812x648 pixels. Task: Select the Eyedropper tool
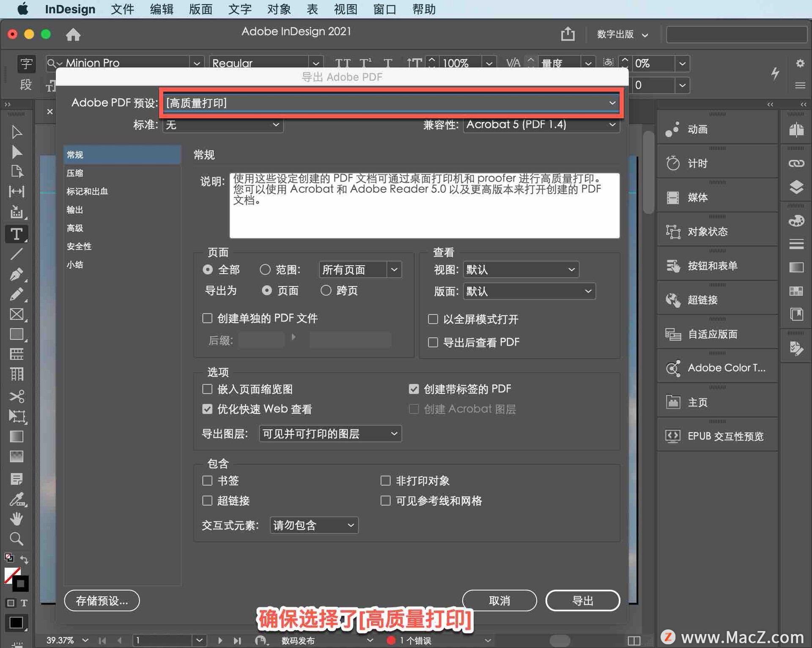pos(17,500)
